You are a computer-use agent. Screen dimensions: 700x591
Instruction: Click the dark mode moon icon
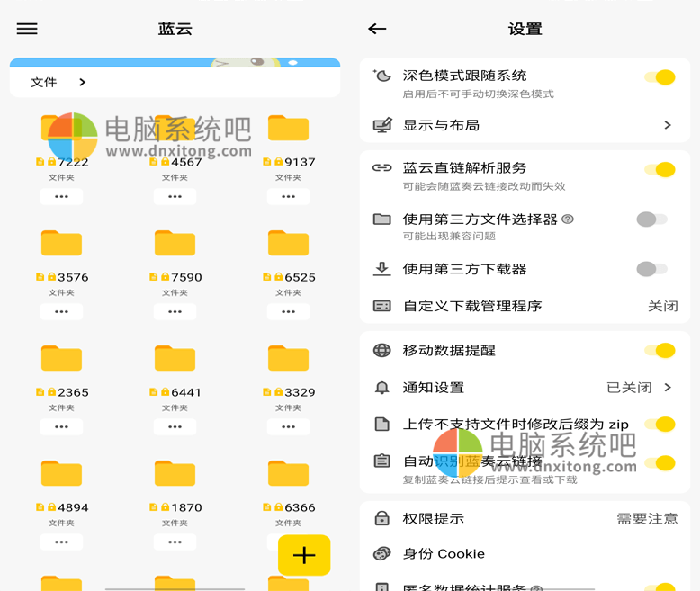(382, 76)
